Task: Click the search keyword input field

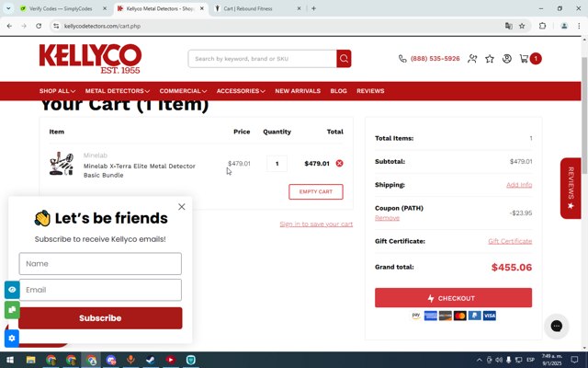Action: click(263, 59)
